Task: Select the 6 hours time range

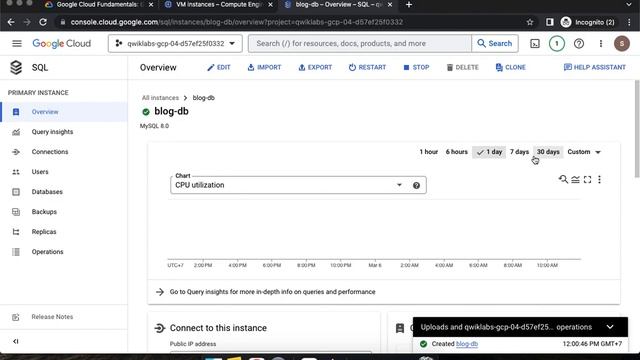Action: [x=456, y=152]
